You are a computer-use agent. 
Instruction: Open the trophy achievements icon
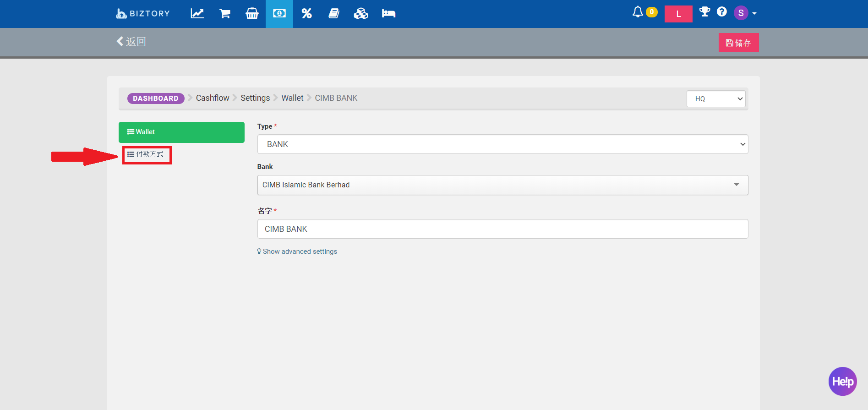(x=705, y=12)
